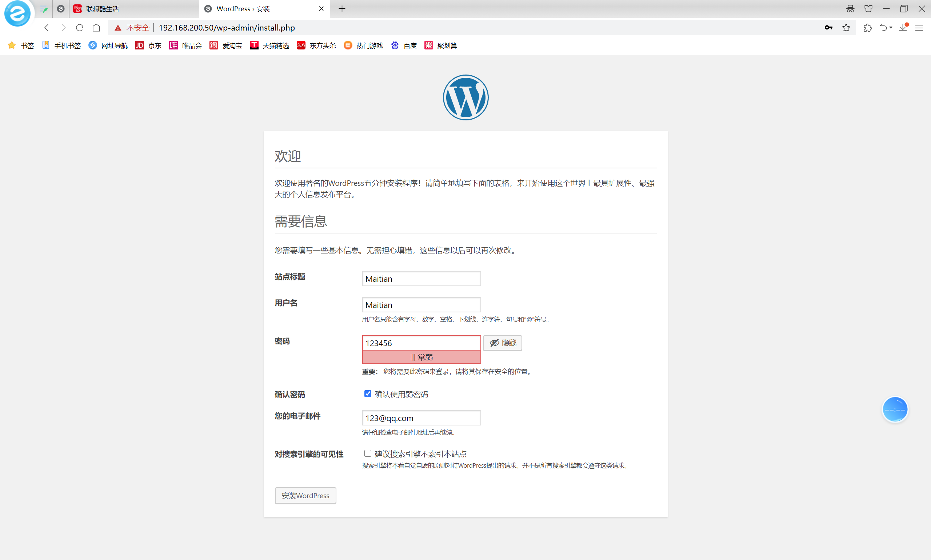The image size is (931, 560).
Task: Uncheck 确认使用弱密码 checkbox
Action: coord(368,393)
